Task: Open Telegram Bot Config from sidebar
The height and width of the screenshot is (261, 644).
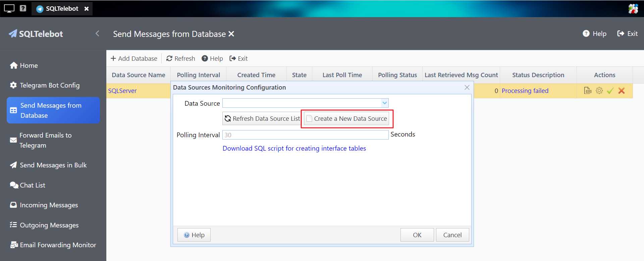Action: 50,85
